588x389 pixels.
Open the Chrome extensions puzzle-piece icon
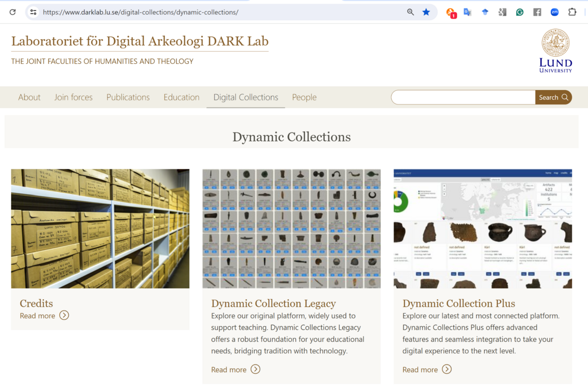click(x=572, y=12)
